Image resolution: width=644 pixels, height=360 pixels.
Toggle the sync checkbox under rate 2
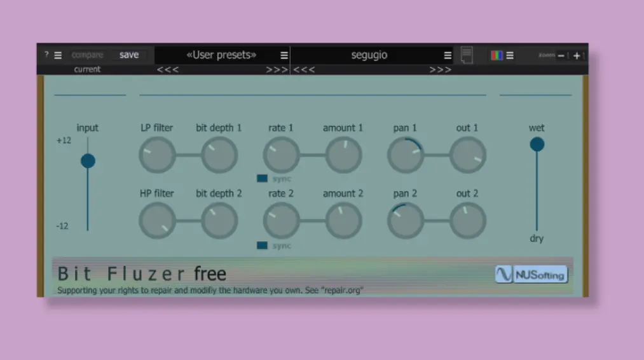[x=262, y=246]
